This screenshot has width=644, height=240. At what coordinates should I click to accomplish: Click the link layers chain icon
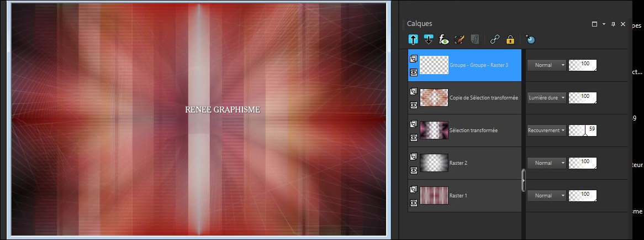495,39
